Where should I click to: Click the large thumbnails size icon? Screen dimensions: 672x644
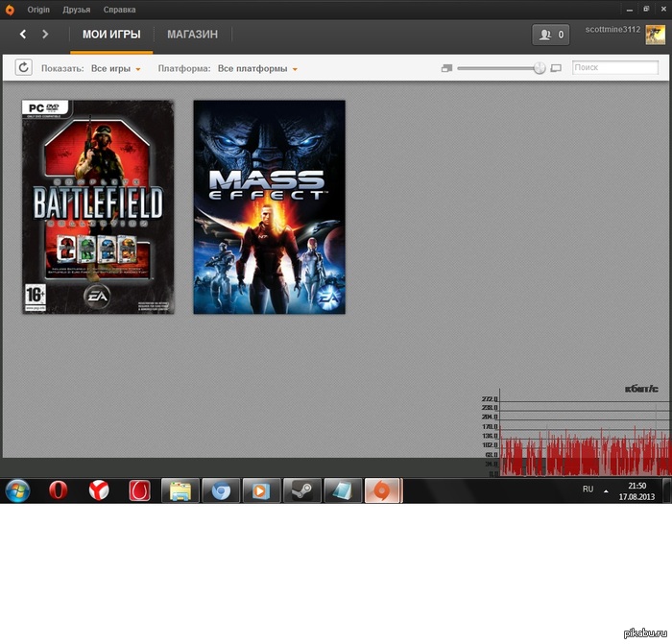pos(556,69)
